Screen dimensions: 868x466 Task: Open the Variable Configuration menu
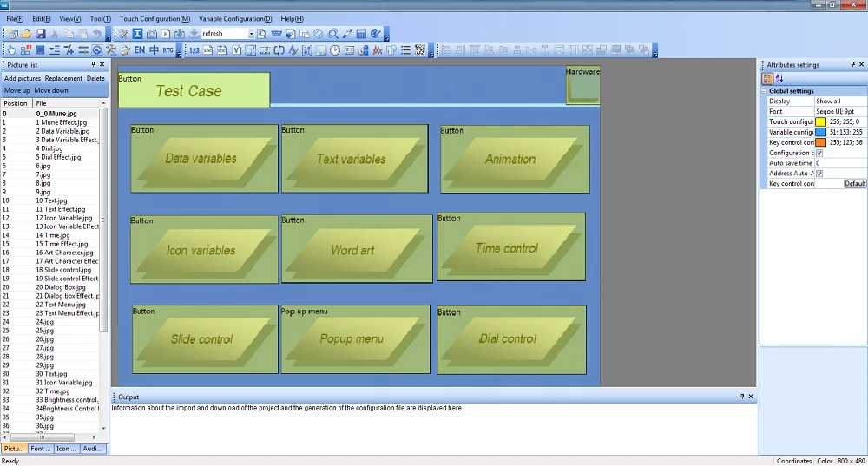234,19
